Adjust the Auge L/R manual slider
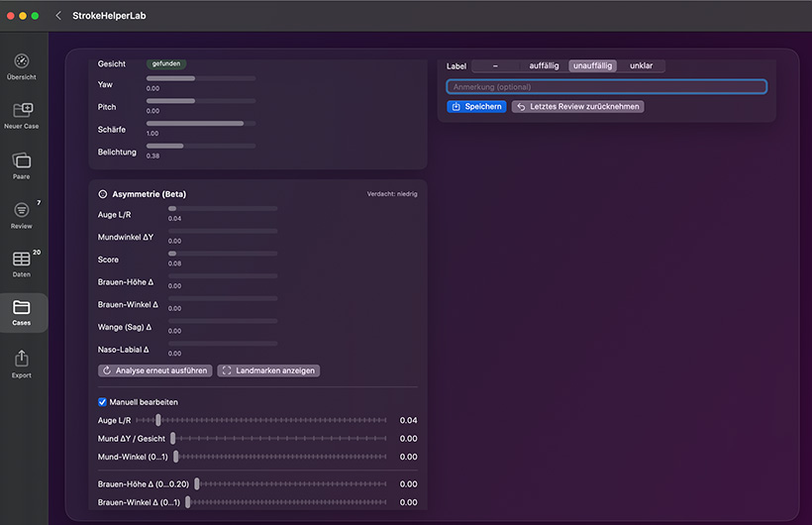 click(x=158, y=420)
